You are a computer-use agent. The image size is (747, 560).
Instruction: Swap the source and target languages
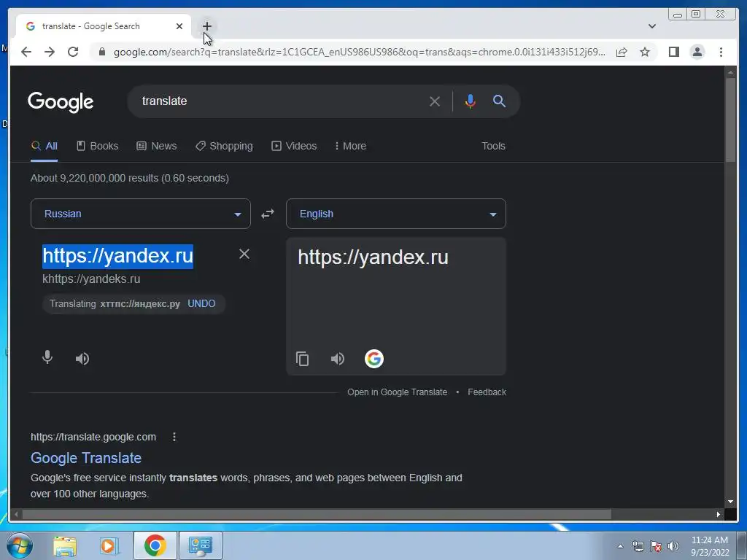[x=268, y=214]
